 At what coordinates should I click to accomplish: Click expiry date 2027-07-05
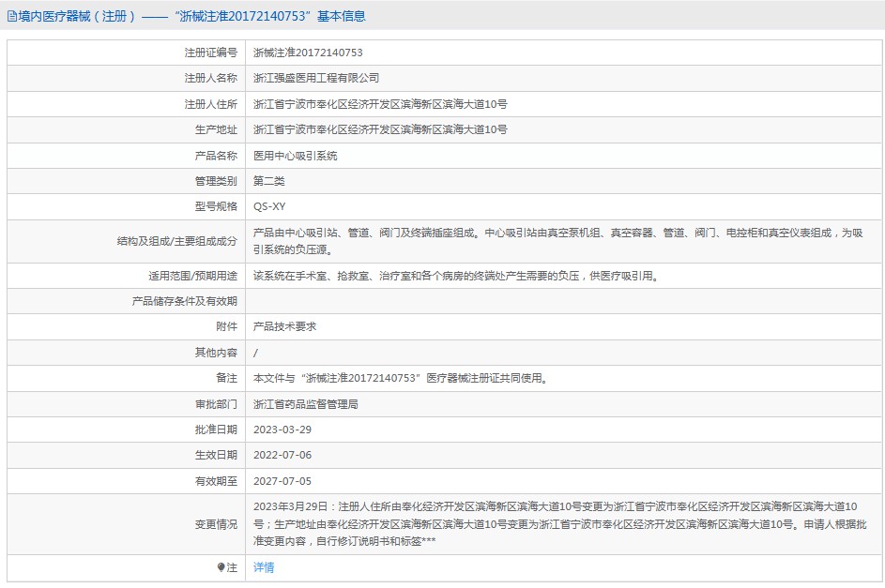282,480
